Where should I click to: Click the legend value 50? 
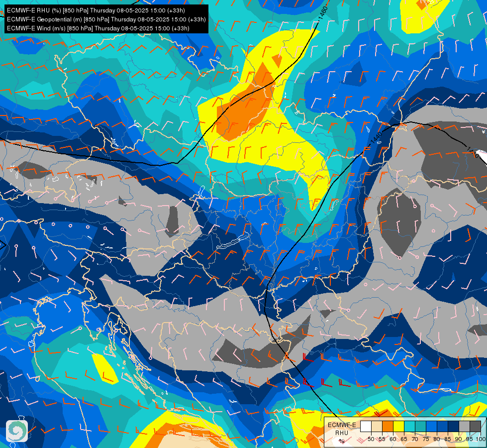point(371,439)
